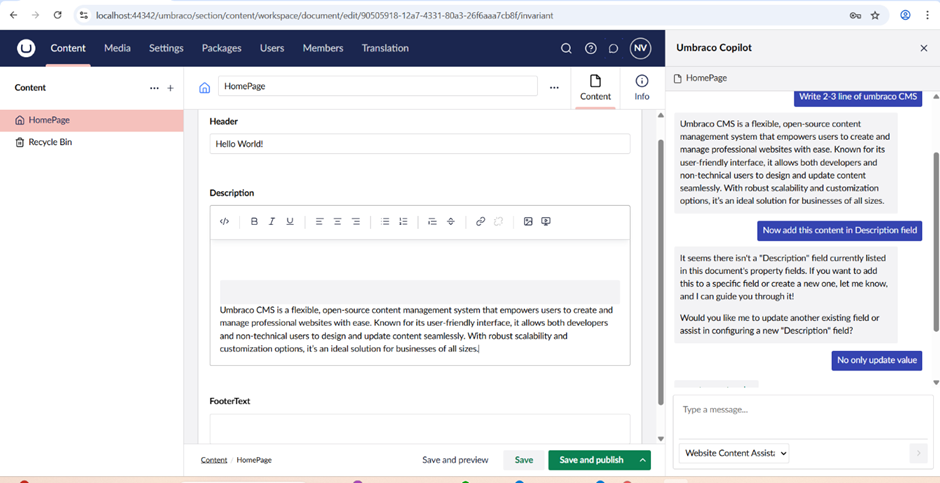Open the Users section
The image size is (940, 483).
(x=272, y=49)
